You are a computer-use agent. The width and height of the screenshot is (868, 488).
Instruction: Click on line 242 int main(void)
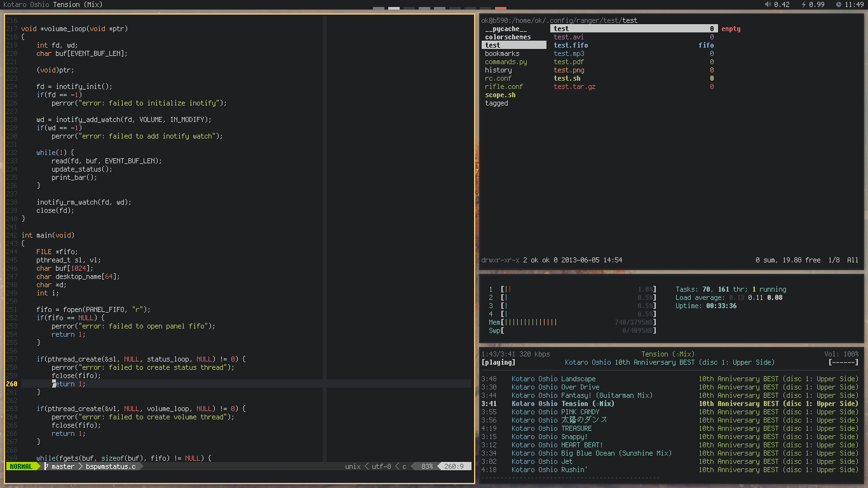pos(48,235)
